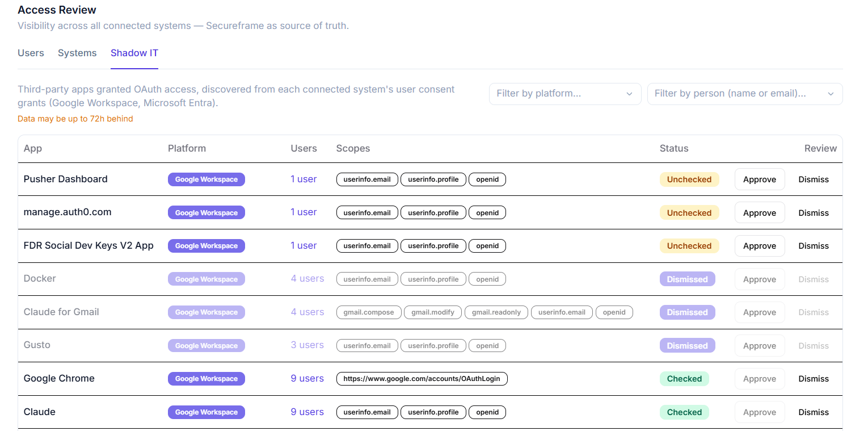Dismiss manage.auth0.com
868x431 pixels.
(x=814, y=213)
